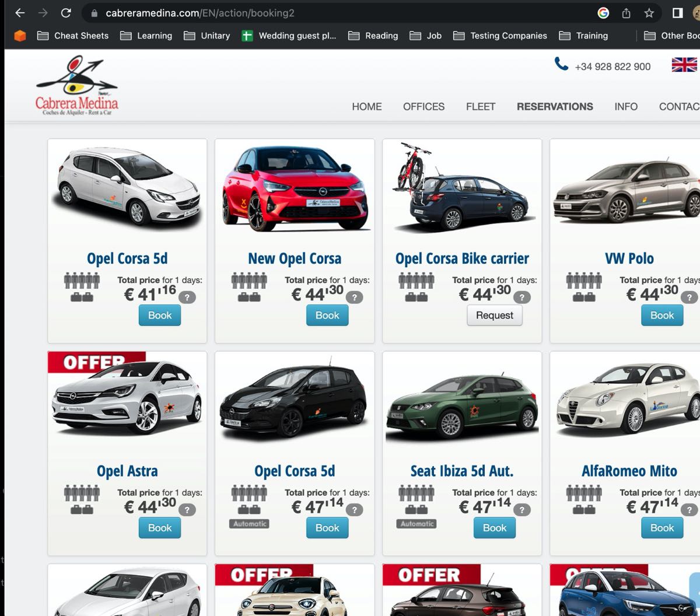Click phone number +34 928 822 900
The height and width of the screenshot is (616, 700).
point(612,66)
